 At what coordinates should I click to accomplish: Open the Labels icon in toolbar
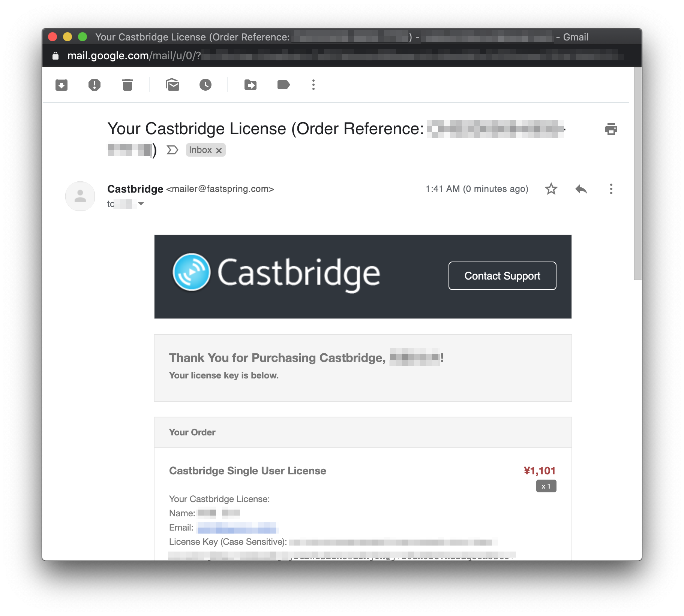tap(283, 85)
